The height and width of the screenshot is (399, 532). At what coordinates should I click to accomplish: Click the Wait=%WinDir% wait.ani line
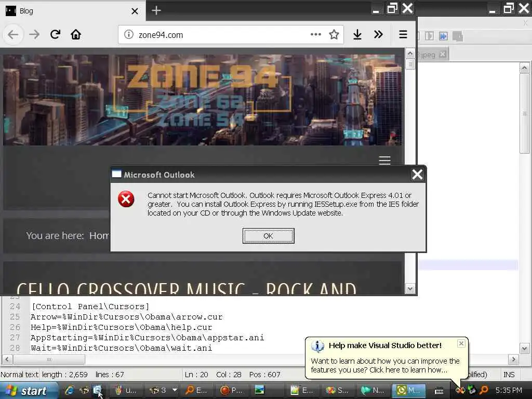pyautogui.click(x=122, y=348)
